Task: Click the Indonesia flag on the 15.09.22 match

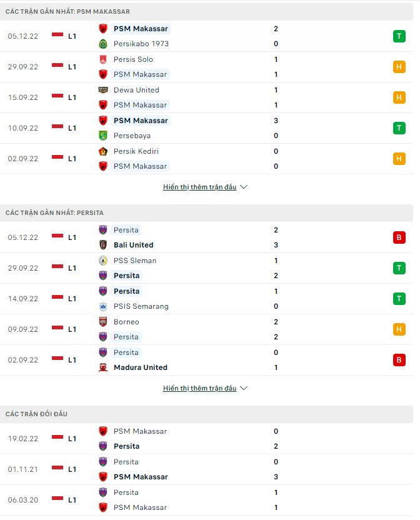Action: [x=57, y=97]
